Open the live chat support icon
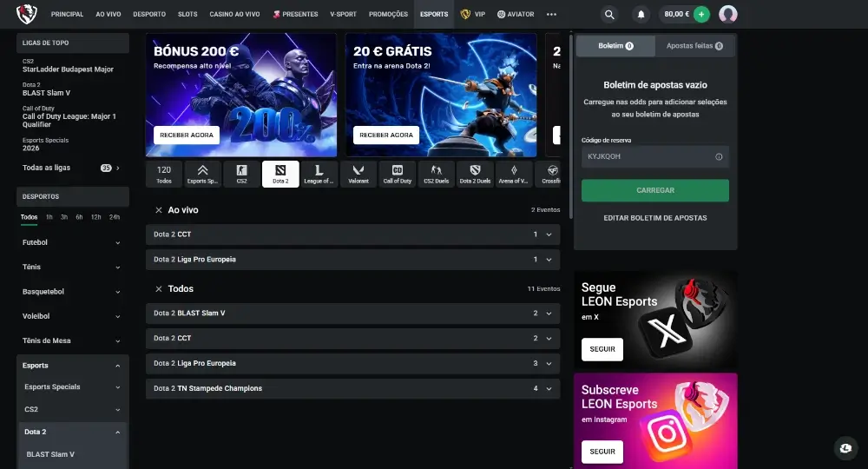 click(x=845, y=447)
